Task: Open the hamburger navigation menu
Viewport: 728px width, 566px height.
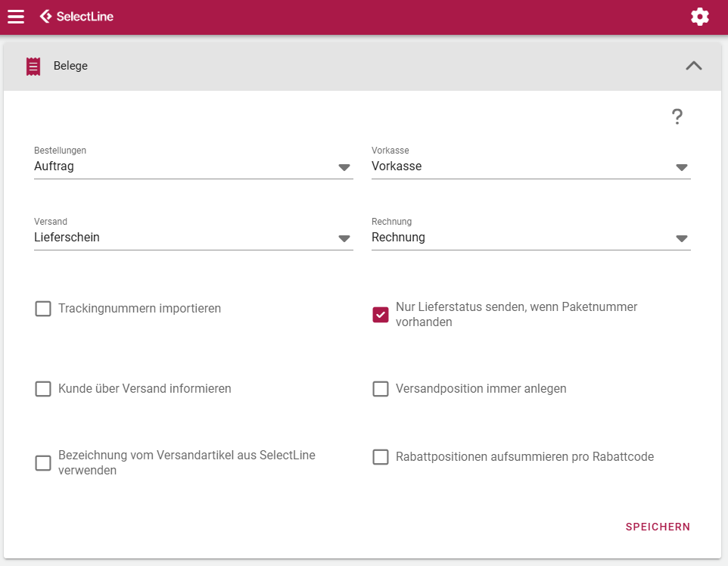Action: (x=16, y=17)
